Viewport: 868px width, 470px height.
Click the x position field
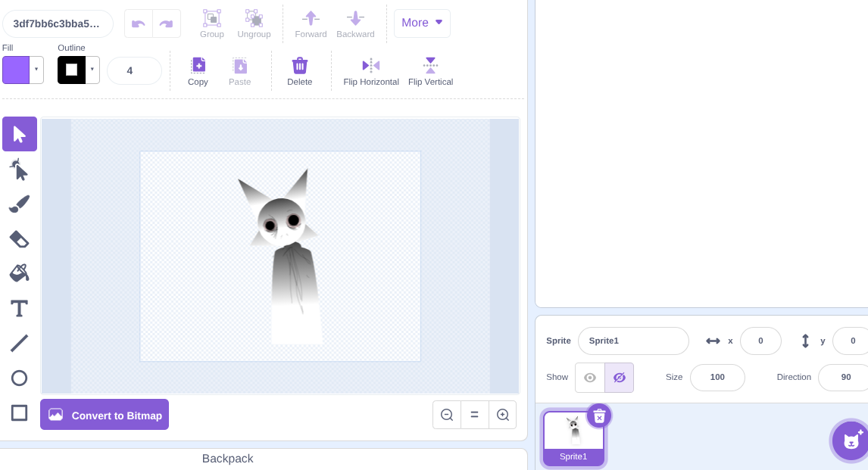coord(760,341)
